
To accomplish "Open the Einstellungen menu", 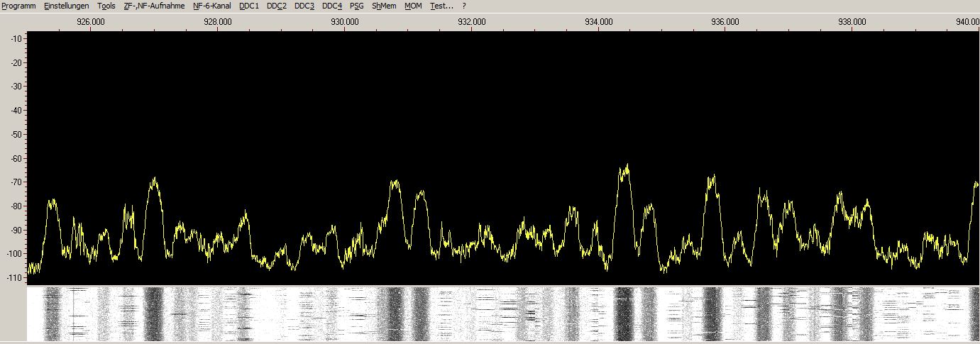I will click(67, 6).
